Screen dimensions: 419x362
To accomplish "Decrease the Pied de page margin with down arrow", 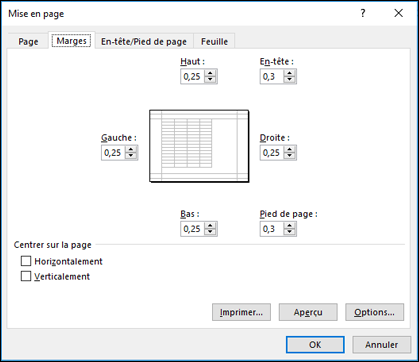I will click(290, 232).
